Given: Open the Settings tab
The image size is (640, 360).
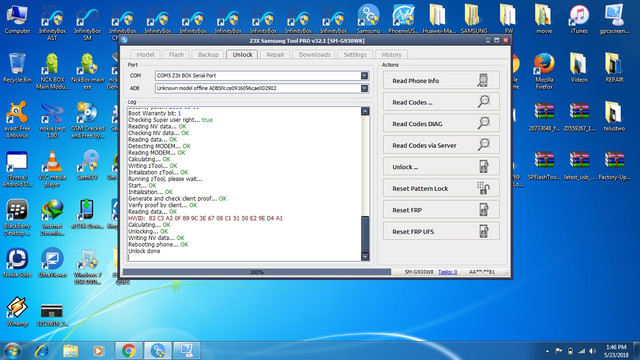Looking at the screenshot, I should 355,54.
